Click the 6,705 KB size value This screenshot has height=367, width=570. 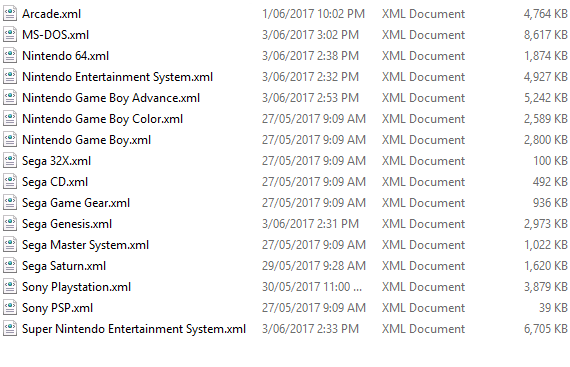[x=546, y=329]
